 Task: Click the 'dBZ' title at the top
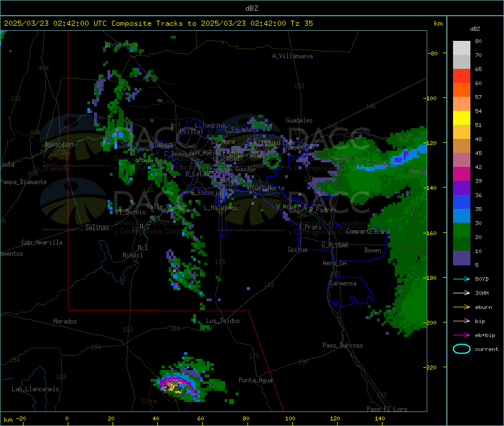click(251, 8)
